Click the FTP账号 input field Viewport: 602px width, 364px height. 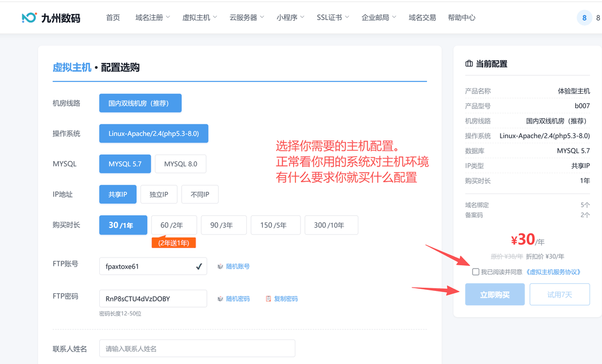153,266
